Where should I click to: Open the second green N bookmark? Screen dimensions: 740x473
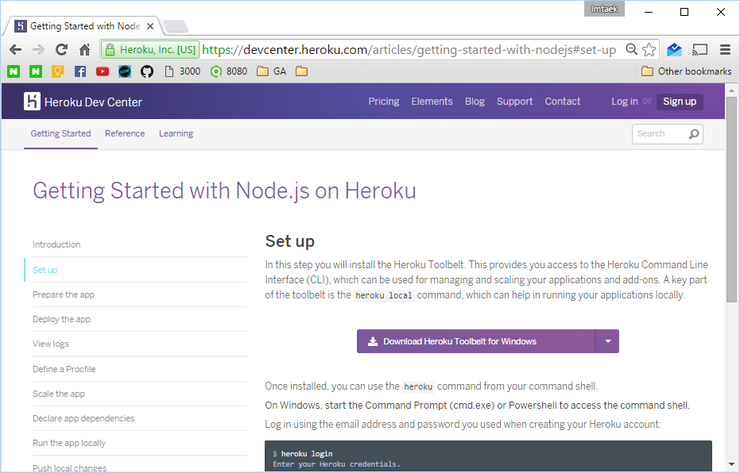click(x=35, y=71)
